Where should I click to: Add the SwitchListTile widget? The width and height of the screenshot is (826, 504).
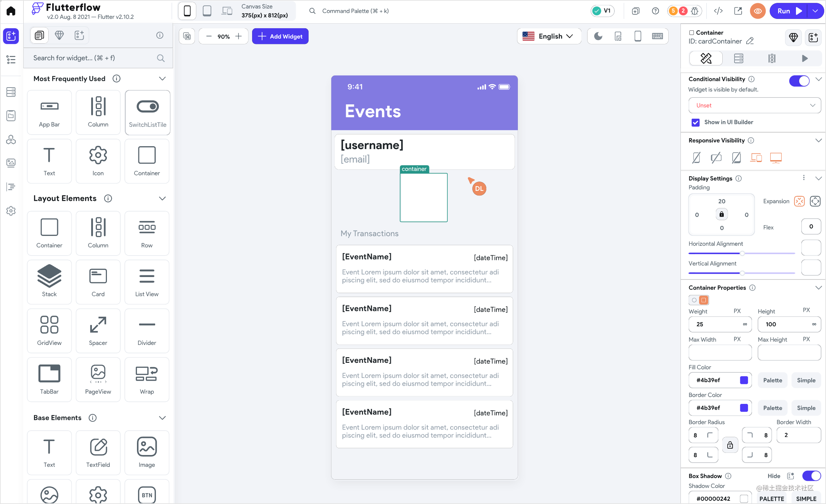click(147, 112)
